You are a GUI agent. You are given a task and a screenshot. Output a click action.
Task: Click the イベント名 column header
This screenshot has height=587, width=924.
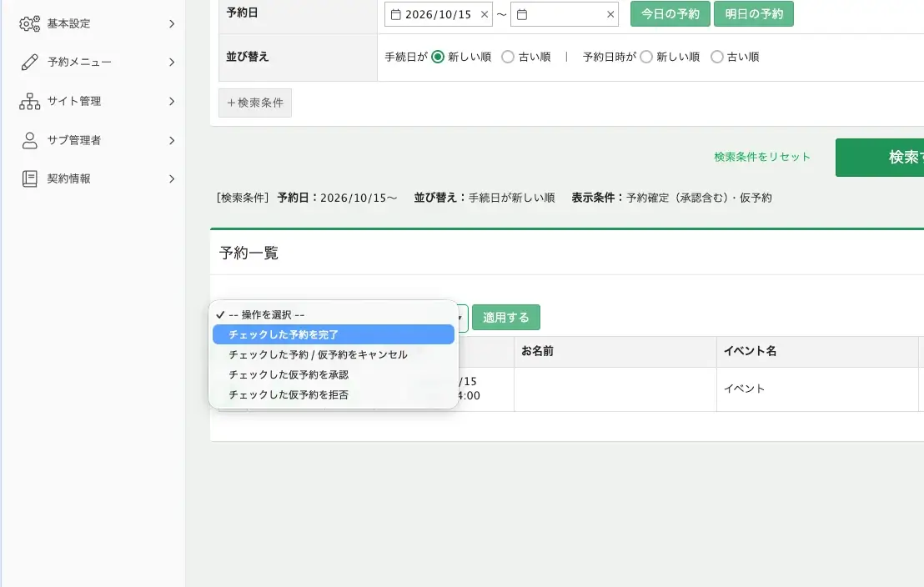pyautogui.click(x=817, y=352)
